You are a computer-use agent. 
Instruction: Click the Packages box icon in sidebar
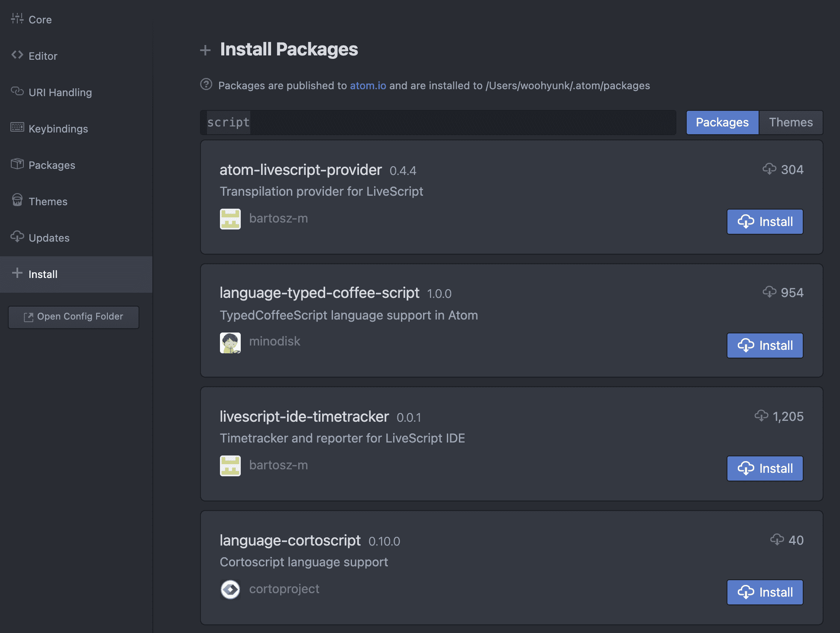[x=17, y=164]
